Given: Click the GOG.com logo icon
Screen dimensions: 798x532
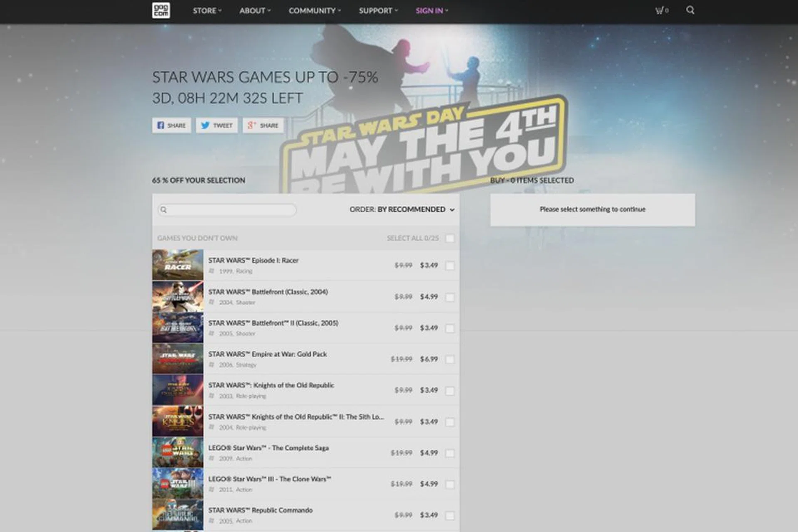Looking at the screenshot, I should pyautogui.click(x=161, y=10).
